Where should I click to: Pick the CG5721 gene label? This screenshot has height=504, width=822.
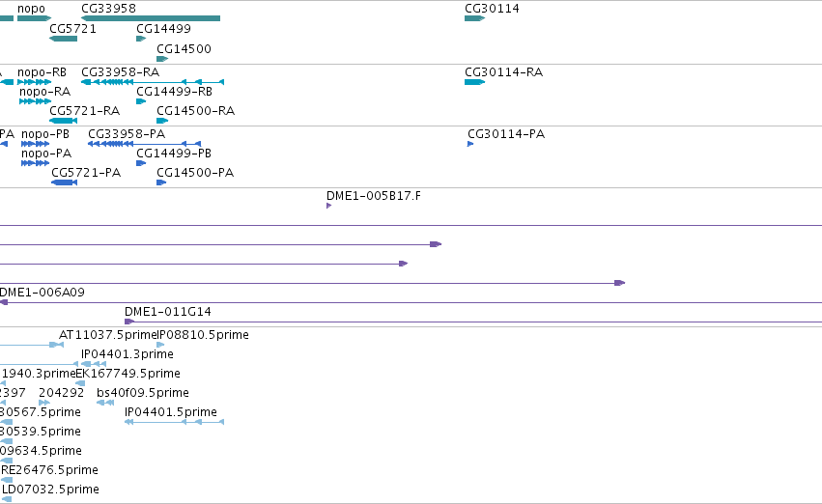tap(72, 28)
